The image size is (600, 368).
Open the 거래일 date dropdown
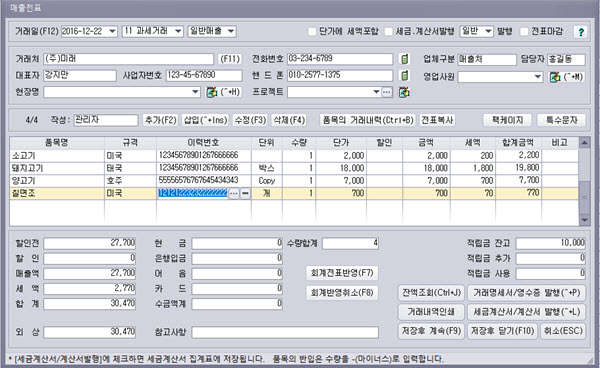tap(112, 31)
